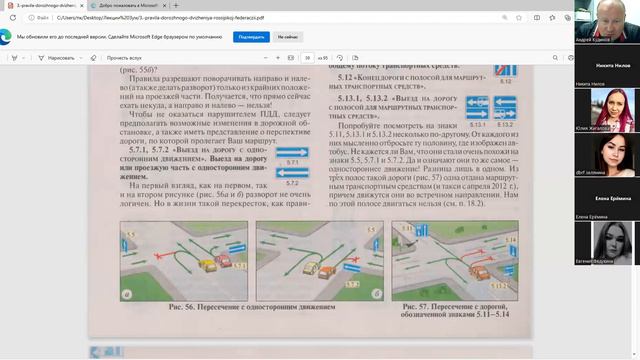Open the Collections icon in browser toolbar
640x360 pixels.
(567, 18)
